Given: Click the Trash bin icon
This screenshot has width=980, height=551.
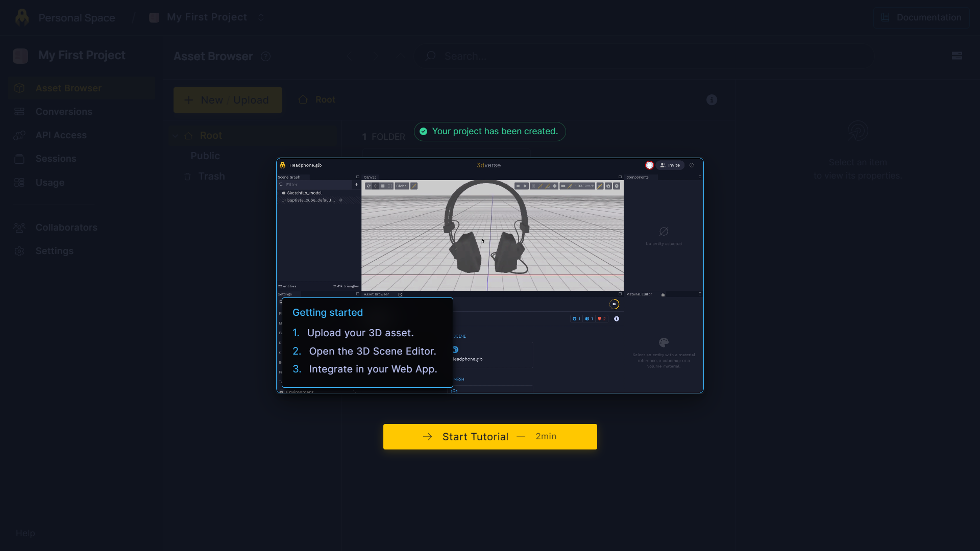Looking at the screenshot, I should pos(187,177).
